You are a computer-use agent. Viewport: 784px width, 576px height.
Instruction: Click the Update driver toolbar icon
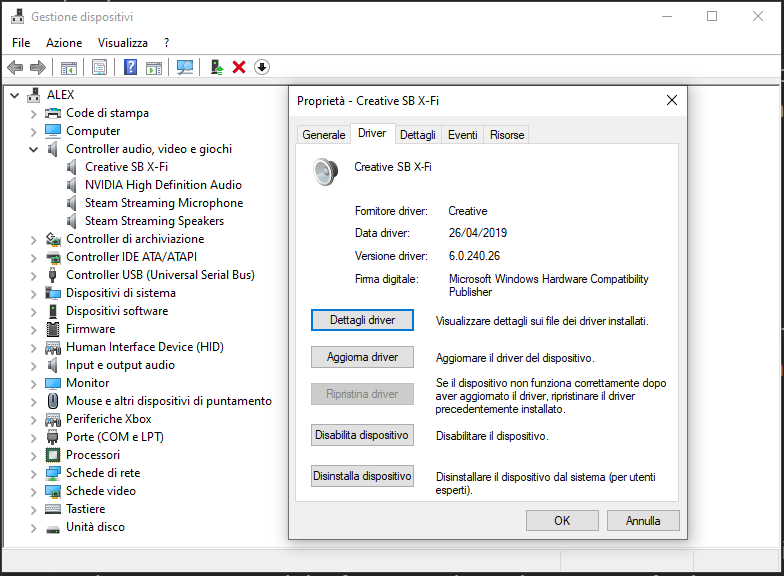tap(216, 67)
